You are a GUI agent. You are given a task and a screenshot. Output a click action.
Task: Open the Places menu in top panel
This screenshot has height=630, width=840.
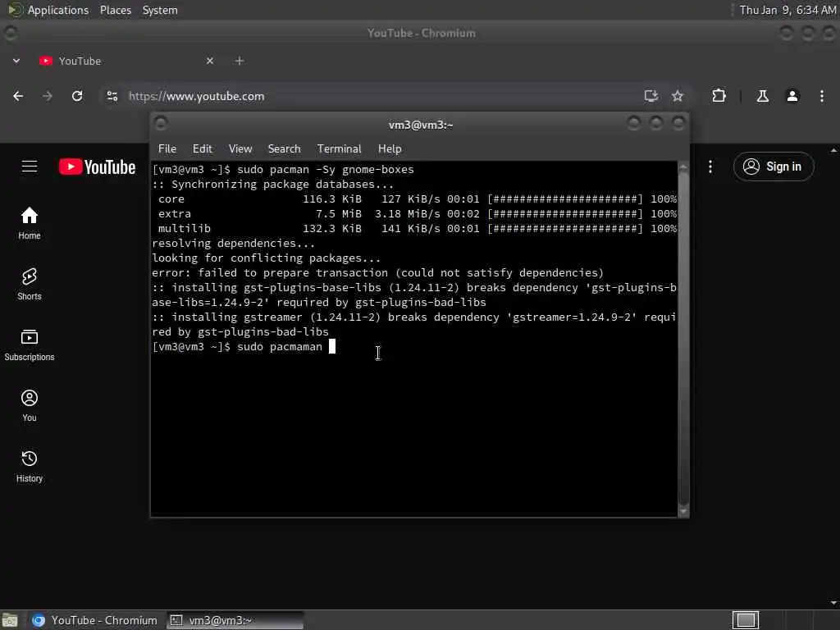(x=116, y=10)
